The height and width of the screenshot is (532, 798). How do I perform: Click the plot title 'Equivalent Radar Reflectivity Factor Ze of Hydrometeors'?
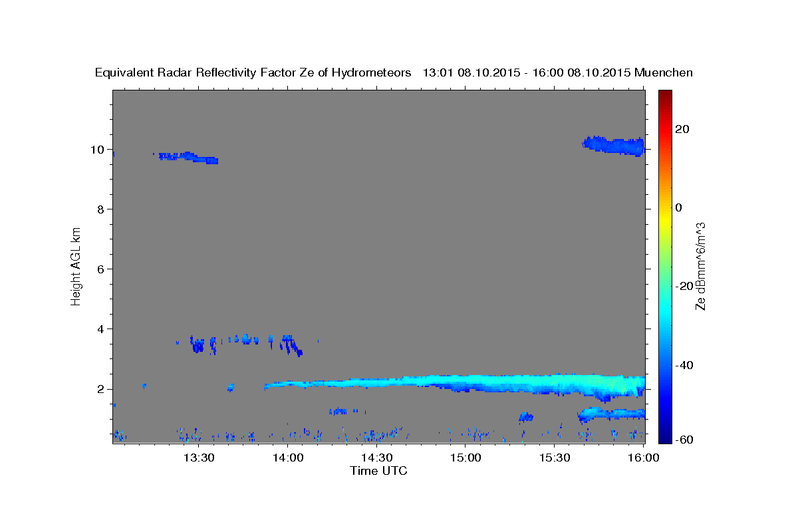[x=253, y=72]
